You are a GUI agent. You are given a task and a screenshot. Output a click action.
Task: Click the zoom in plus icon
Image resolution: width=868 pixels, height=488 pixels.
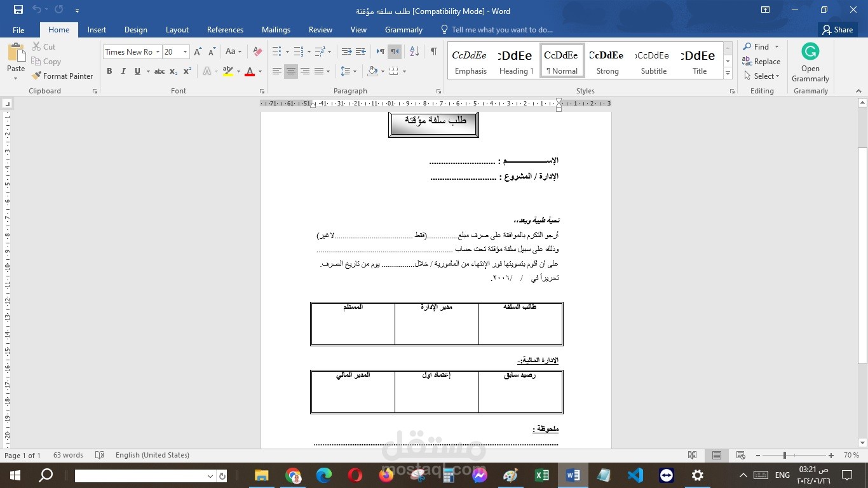(831, 456)
